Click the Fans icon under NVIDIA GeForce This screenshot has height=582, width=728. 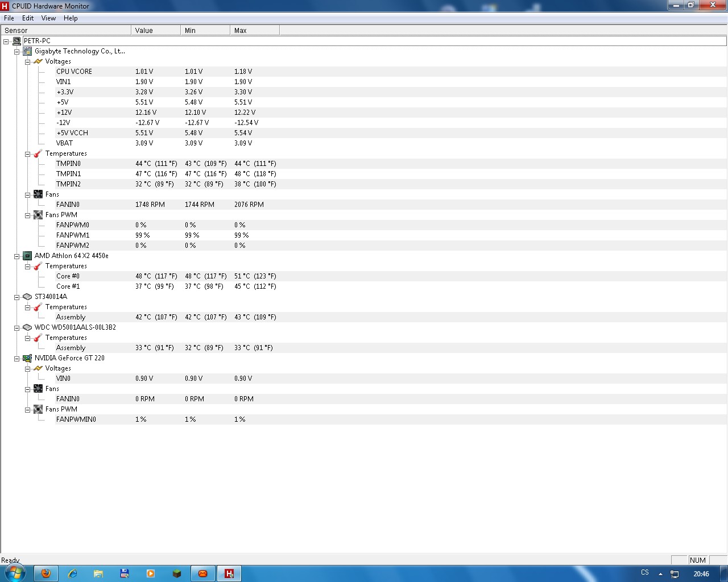click(x=38, y=389)
